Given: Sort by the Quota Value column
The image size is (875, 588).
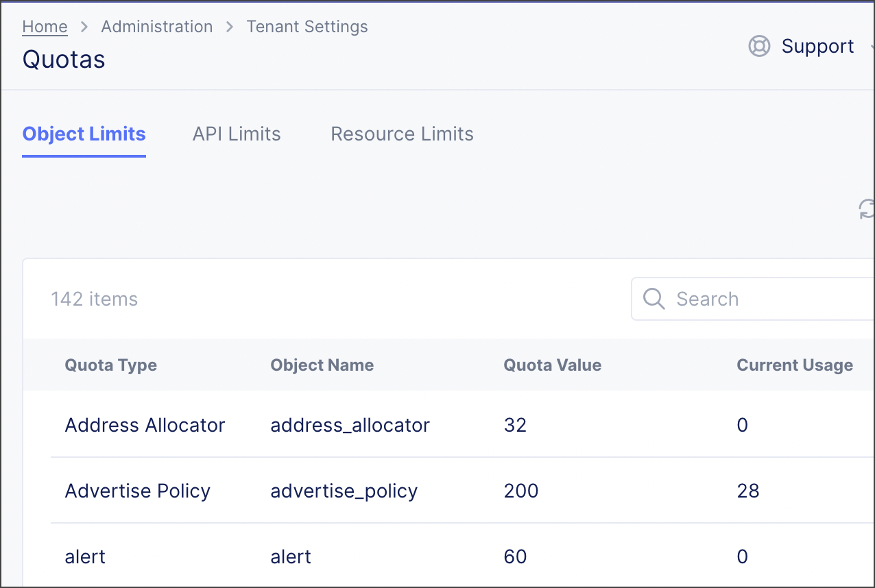Looking at the screenshot, I should (552, 365).
